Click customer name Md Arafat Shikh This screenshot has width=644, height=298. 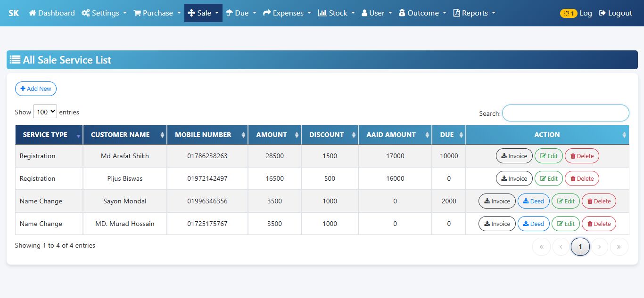[x=125, y=156]
